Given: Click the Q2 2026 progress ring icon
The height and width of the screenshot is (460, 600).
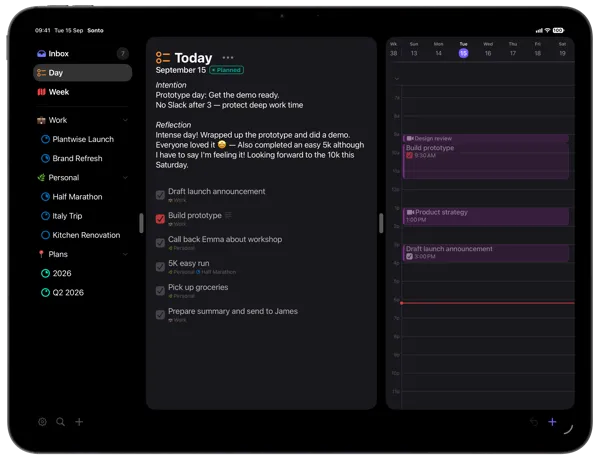Looking at the screenshot, I should point(45,292).
